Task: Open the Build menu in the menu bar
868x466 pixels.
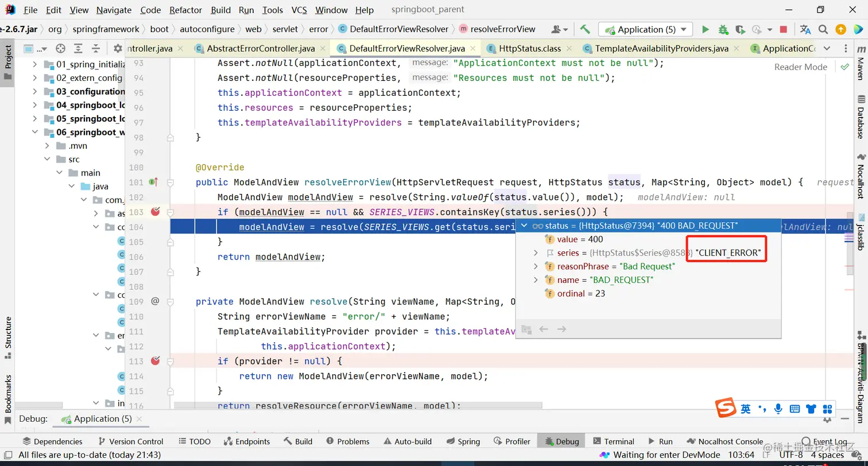Action: pos(220,10)
